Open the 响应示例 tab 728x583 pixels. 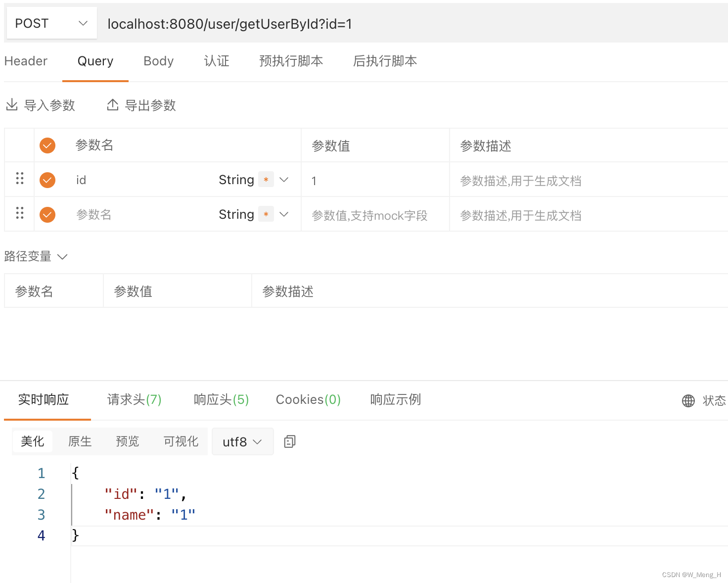pos(396,399)
